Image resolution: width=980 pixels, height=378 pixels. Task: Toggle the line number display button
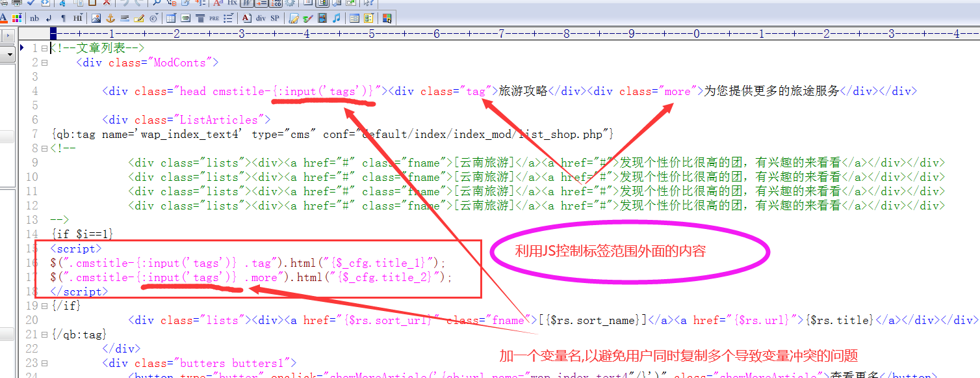pos(261,3)
